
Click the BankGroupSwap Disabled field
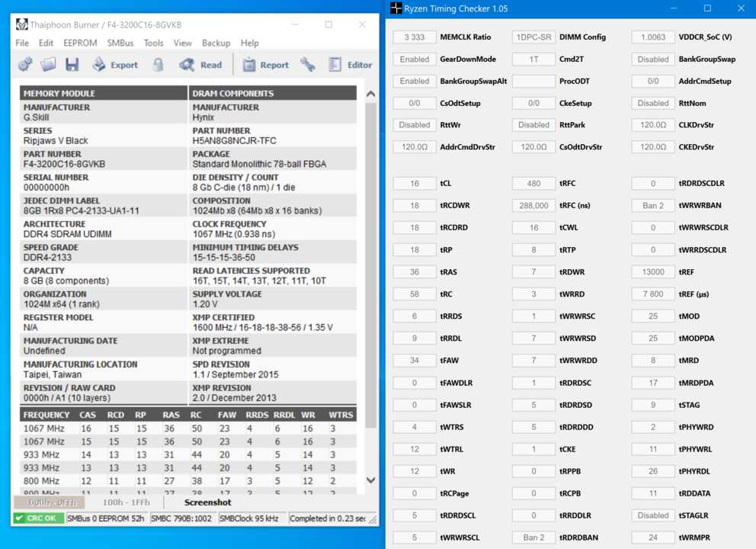pyautogui.click(x=653, y=59)
